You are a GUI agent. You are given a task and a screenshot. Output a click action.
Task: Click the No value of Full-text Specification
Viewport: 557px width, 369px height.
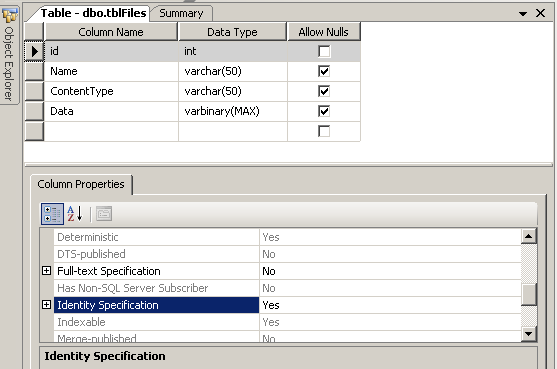[390, 271]
